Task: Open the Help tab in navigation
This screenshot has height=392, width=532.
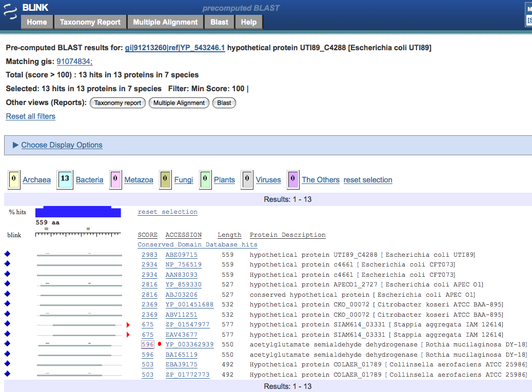Action: [249, 22]
